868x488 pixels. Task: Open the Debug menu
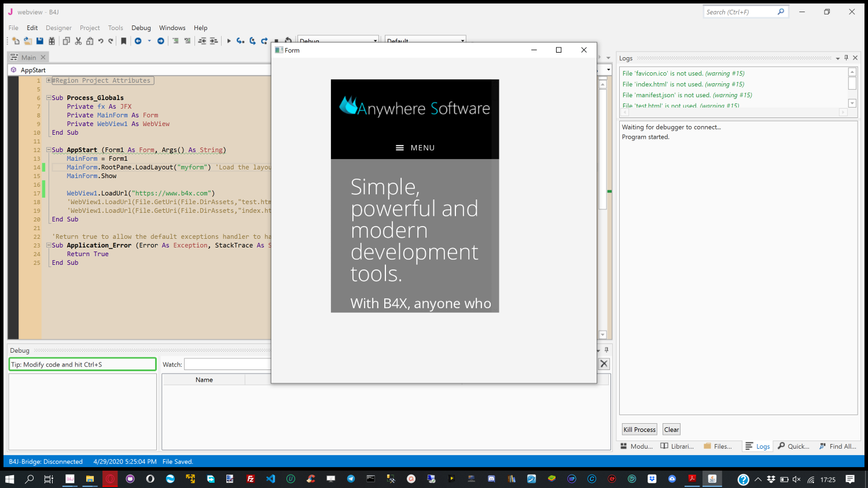141,28
